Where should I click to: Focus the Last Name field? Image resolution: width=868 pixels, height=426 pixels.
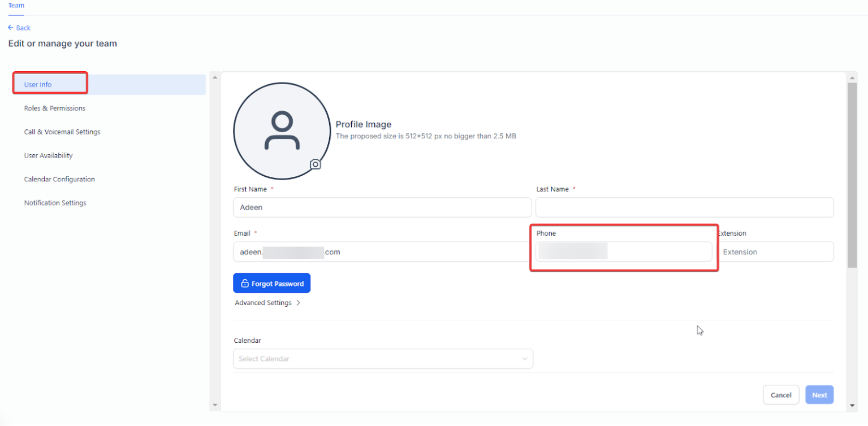[x=684, y=207]
